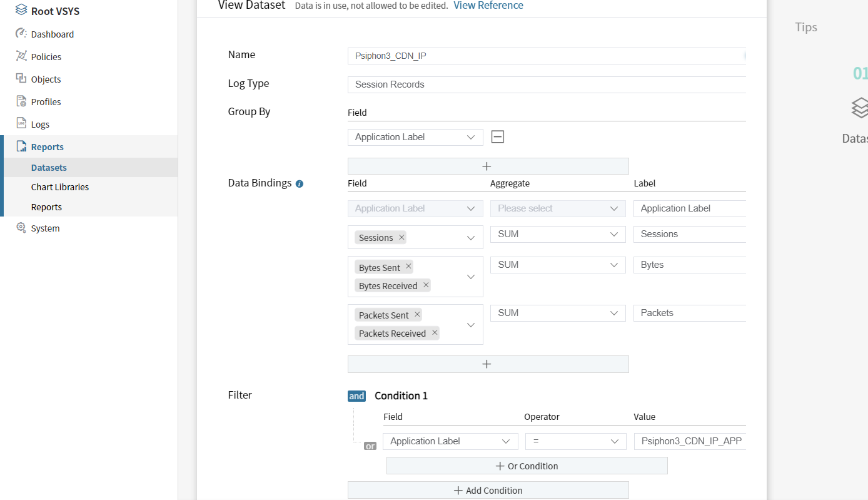Click the Objects icon in sidebar
The image size is (868, 500).
pos(21,79)
